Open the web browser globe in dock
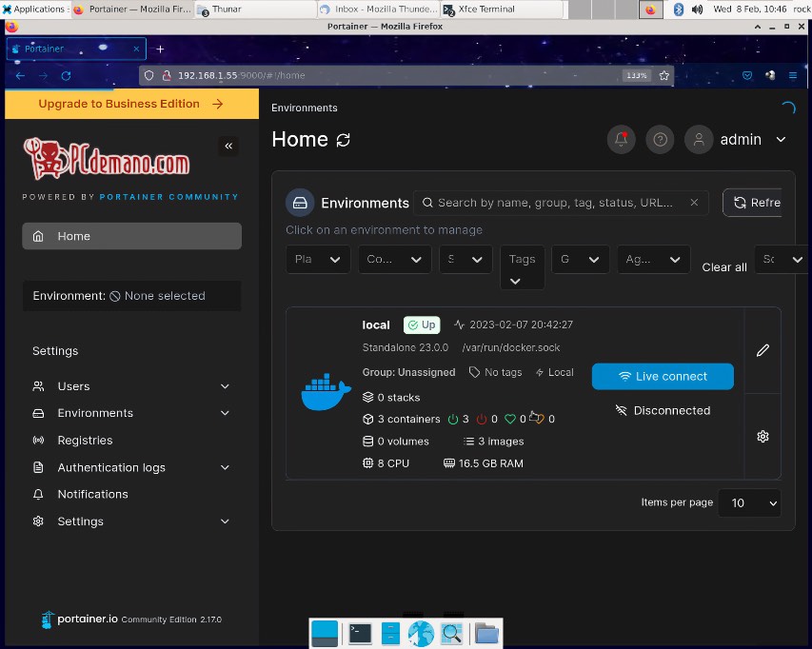 click(421, 634)
